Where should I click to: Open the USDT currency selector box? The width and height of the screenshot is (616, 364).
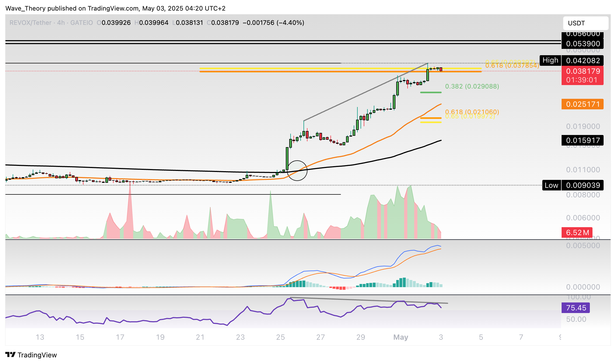[x=585, y=23]
